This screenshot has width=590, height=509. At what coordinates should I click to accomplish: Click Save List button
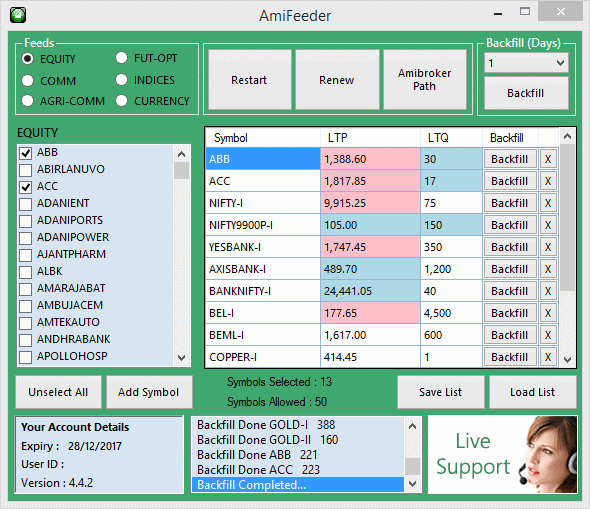click(441, 392)
